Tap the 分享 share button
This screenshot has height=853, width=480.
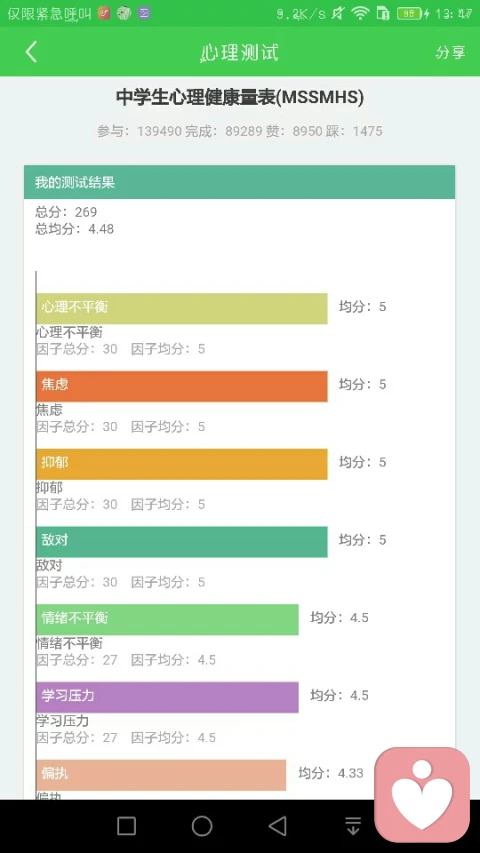click(450, 52)
